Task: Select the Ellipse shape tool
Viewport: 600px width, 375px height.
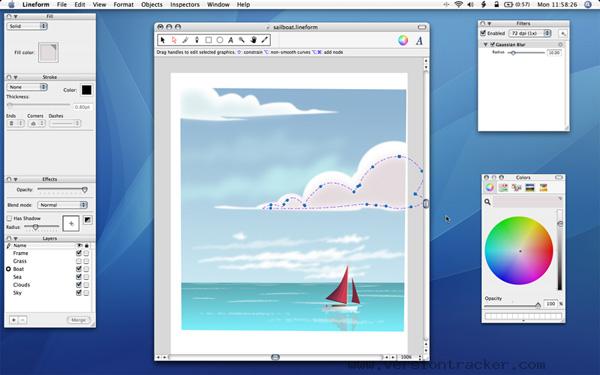Action: tap(220, 40)
